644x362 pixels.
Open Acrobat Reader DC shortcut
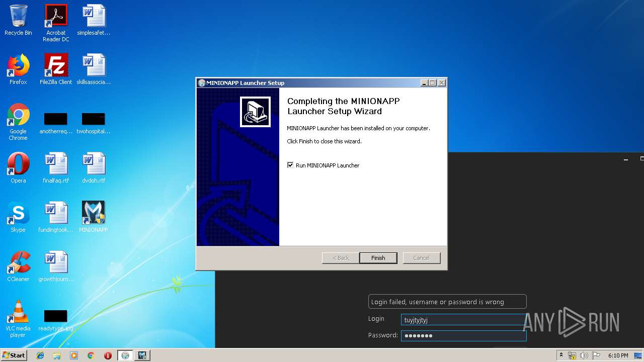56,23
